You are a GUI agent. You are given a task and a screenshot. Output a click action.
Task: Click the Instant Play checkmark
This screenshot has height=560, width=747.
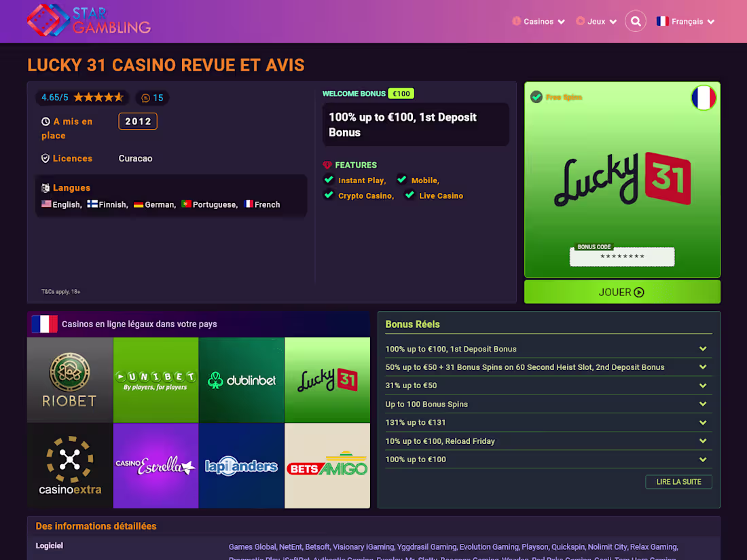(329, 179)
